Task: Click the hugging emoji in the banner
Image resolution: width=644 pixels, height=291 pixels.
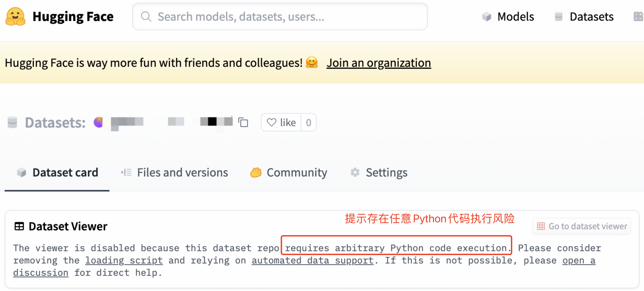Action: pos(311,63)
